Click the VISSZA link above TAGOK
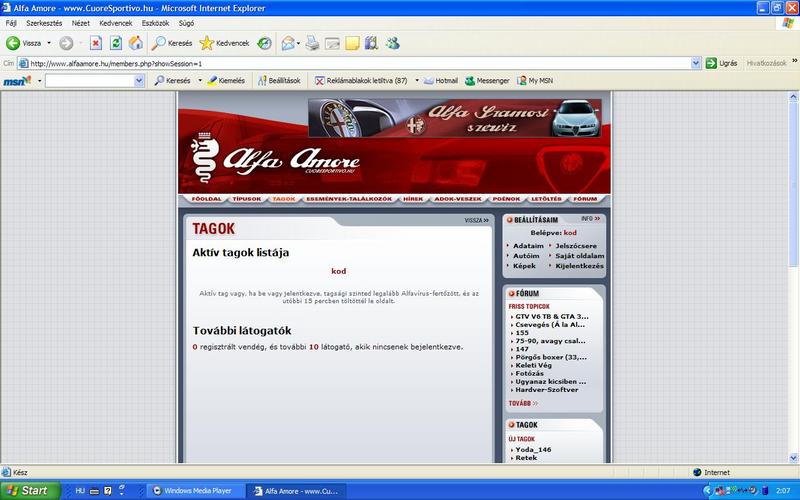The height and width of the screenshot is (500, 800). click(x=477, y=220)
